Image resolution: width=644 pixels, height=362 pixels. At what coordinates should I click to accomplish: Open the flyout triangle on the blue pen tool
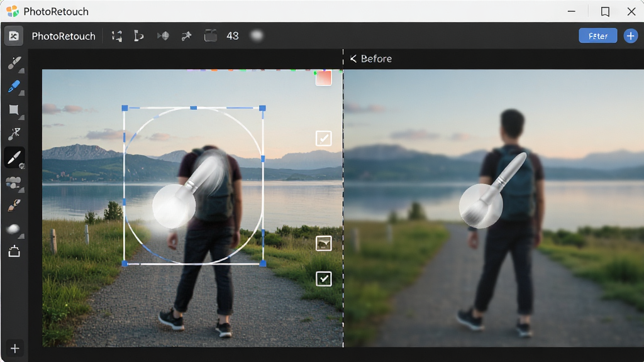21,94
